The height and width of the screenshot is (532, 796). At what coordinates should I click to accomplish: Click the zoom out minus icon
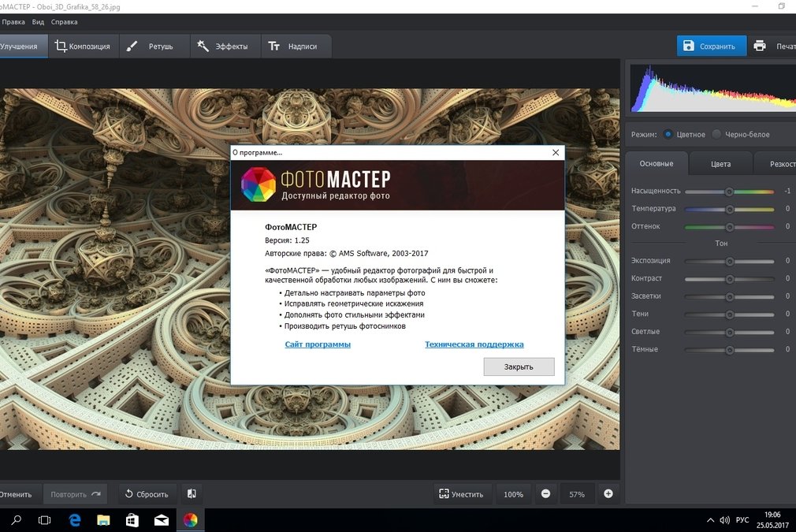pos(545,493)
